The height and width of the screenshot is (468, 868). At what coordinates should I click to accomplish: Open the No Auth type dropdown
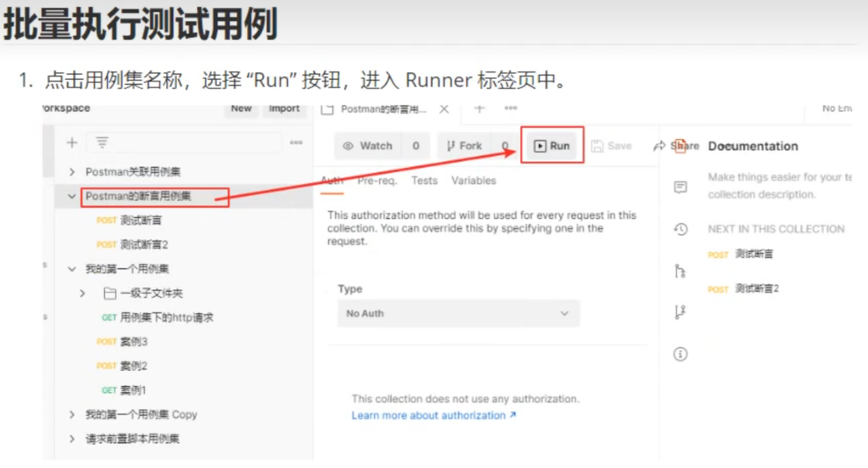458,314
